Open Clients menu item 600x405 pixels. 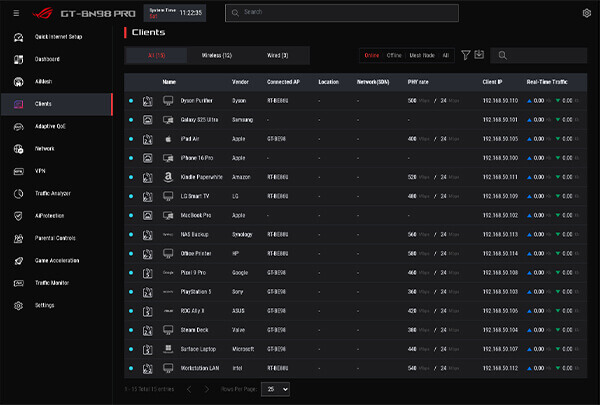click(57, 104)
